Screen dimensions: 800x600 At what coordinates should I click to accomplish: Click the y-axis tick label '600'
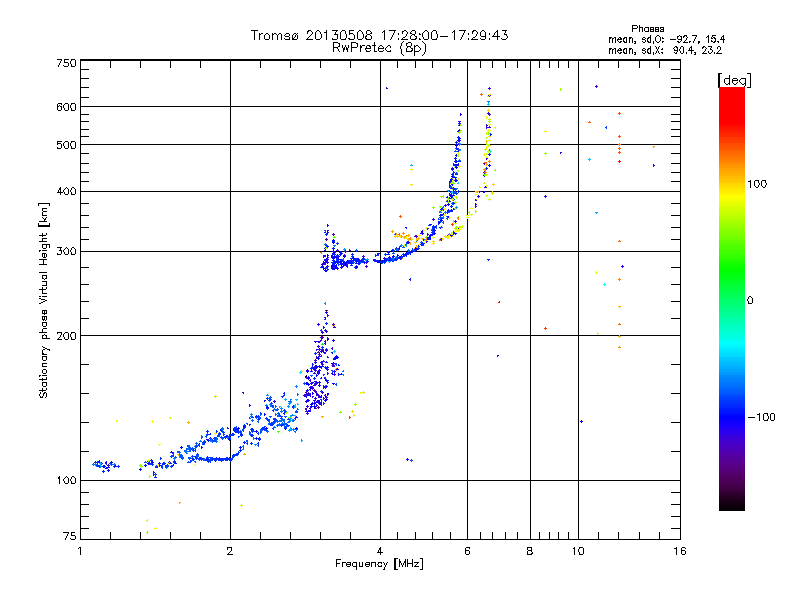coord(66,107)
